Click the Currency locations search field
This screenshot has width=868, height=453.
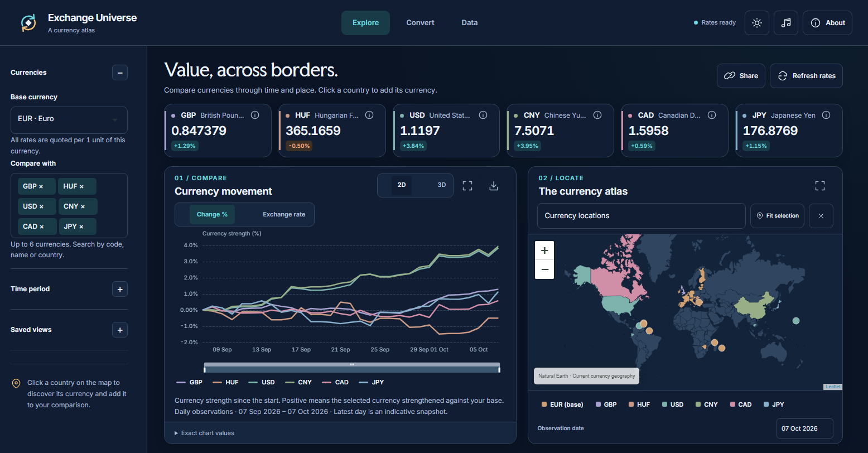pos(641,216)
